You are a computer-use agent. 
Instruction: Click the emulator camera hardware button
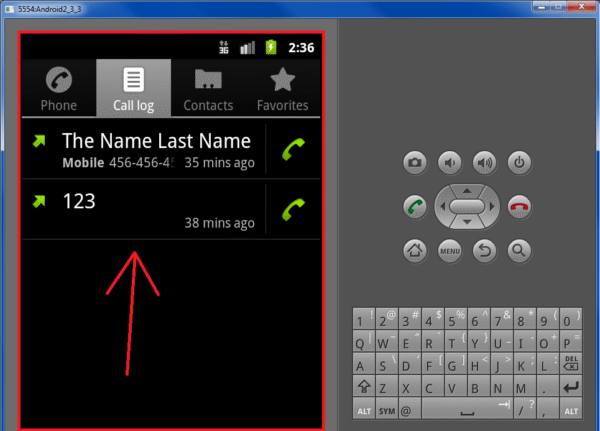click(x=415, y=163)
